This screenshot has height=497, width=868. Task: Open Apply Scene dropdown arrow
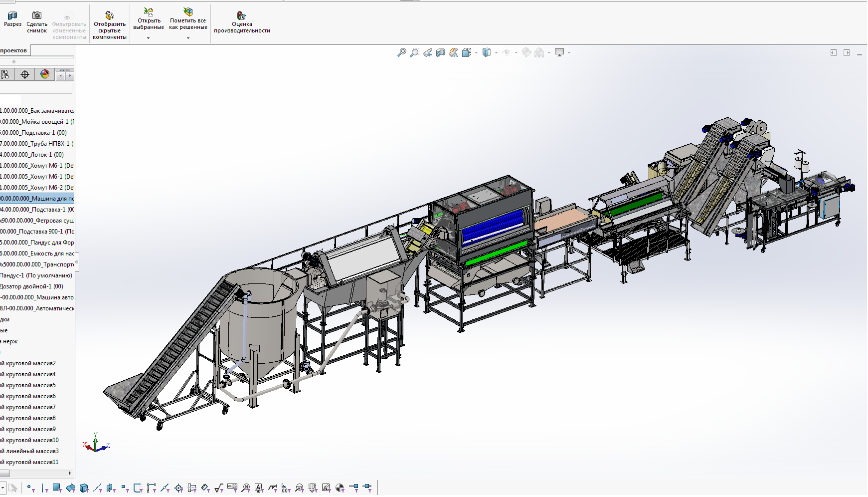click(x=549, y=52)
